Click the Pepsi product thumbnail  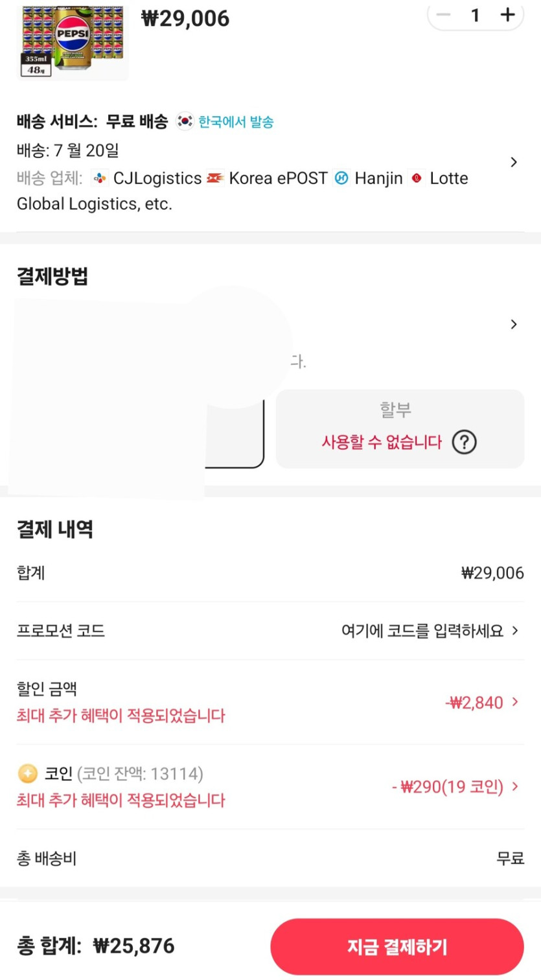(72, 40)
